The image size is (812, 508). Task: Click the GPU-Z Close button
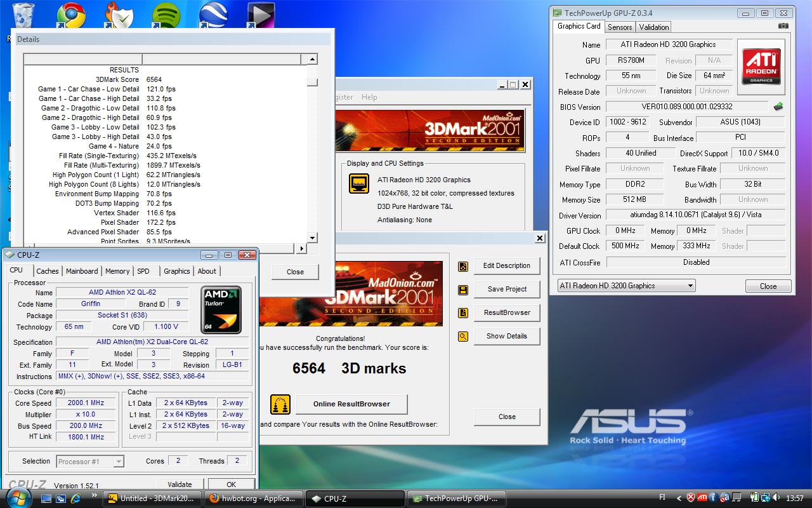[768, 286]
